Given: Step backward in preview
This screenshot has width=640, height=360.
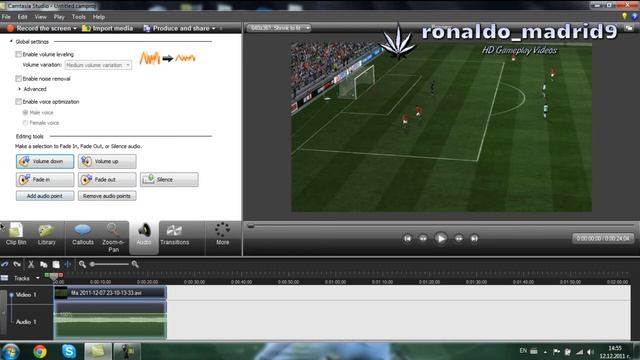Looking at the screenshot, I should pyautogui.click(x=423, y=238).
